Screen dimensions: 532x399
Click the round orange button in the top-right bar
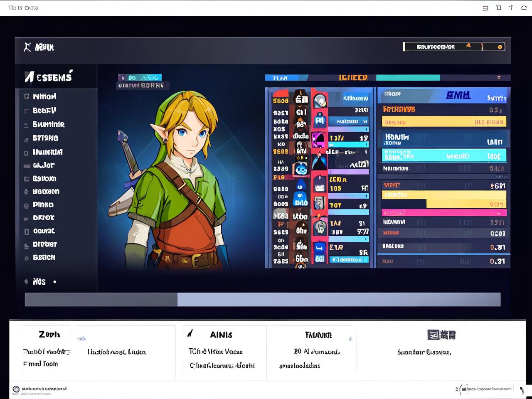tap(500, 47)
